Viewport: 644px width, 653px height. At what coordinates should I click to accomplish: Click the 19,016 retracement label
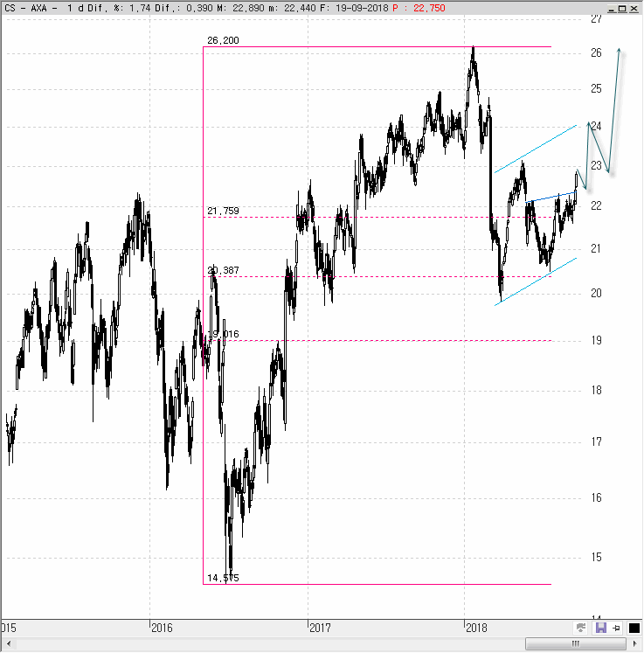coord(223,334)
